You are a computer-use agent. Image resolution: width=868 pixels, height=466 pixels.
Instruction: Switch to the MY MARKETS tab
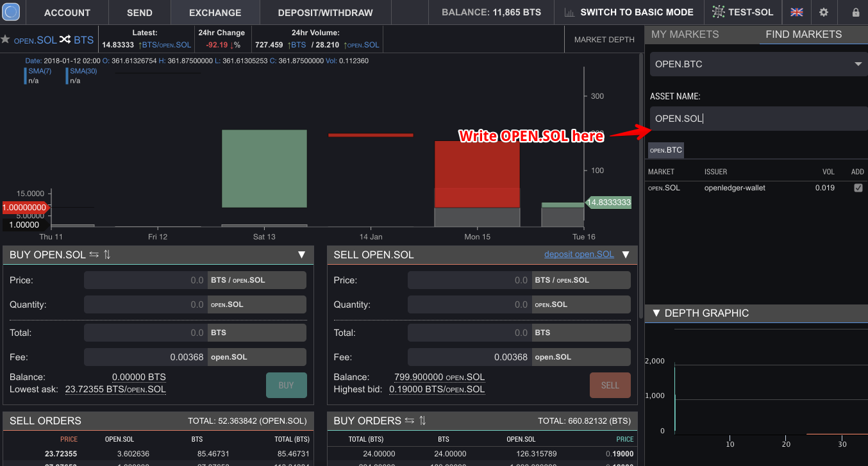click(x=685, y=34)
